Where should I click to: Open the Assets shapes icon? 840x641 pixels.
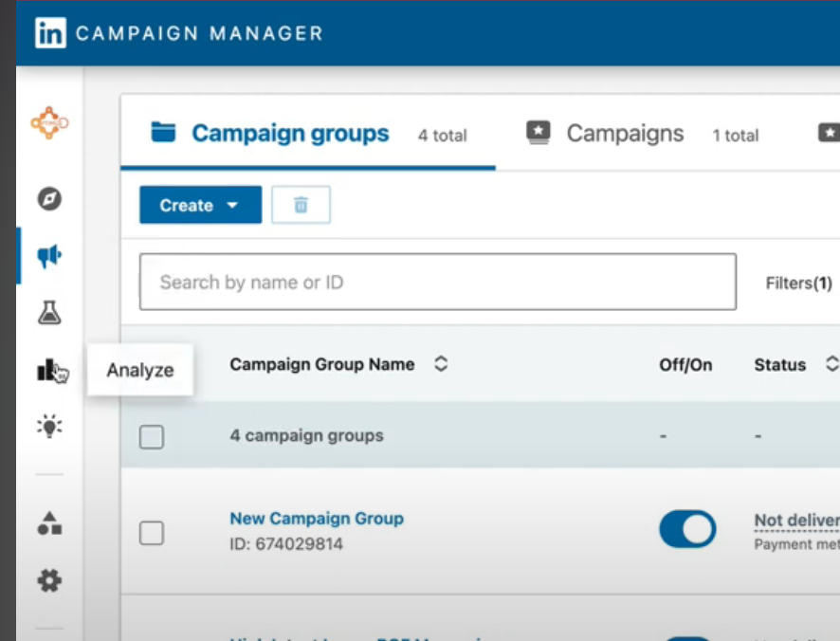tap(49, 523)
